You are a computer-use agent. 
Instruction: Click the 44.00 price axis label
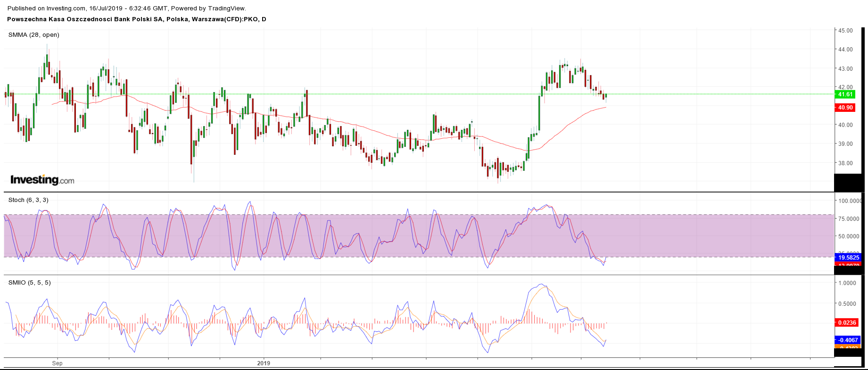845,50
